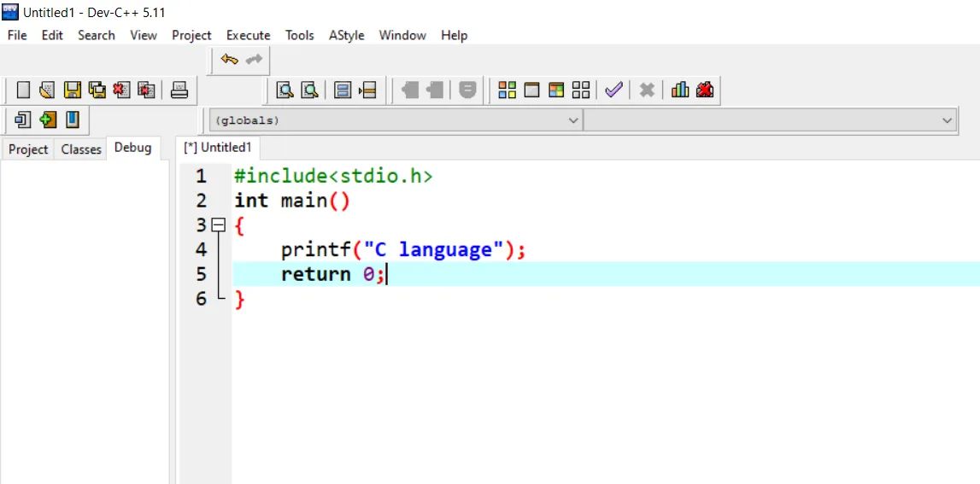Screen dimensions: 980x484
Task: Delete profiling information icon
Action: [x=704, y=90]
